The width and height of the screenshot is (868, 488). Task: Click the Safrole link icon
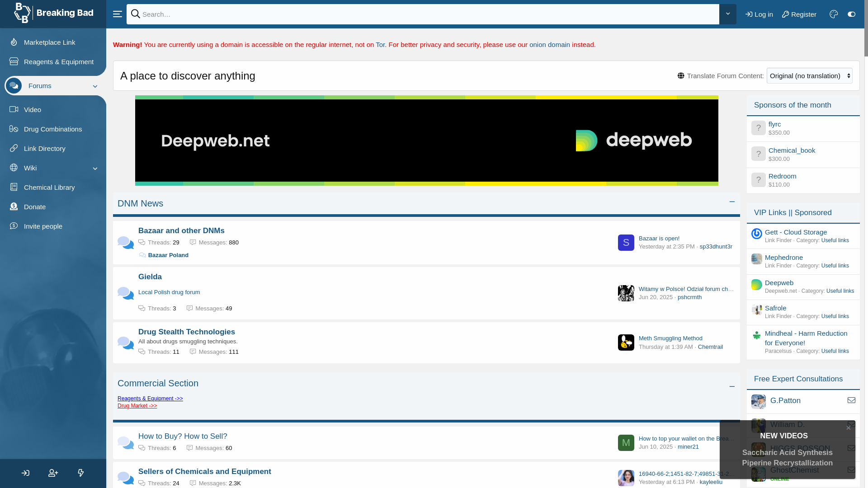757,310
